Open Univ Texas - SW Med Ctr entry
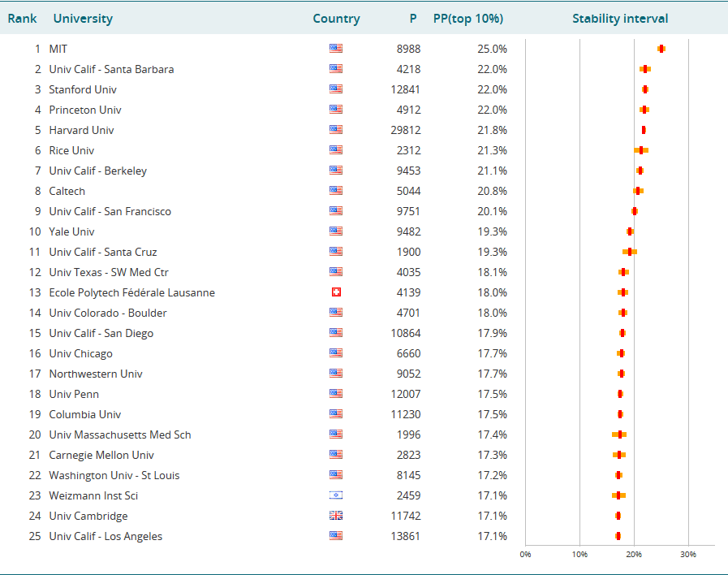 coord(109,272)
